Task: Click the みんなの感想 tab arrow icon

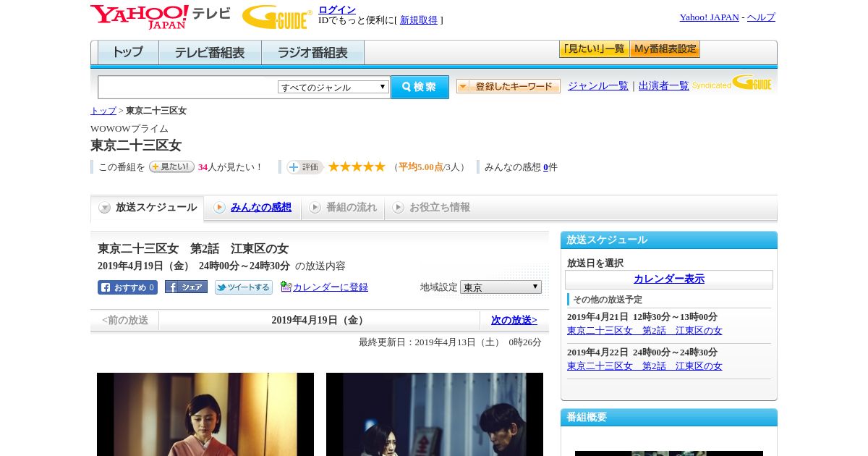Action: click(x=219, y=208)
